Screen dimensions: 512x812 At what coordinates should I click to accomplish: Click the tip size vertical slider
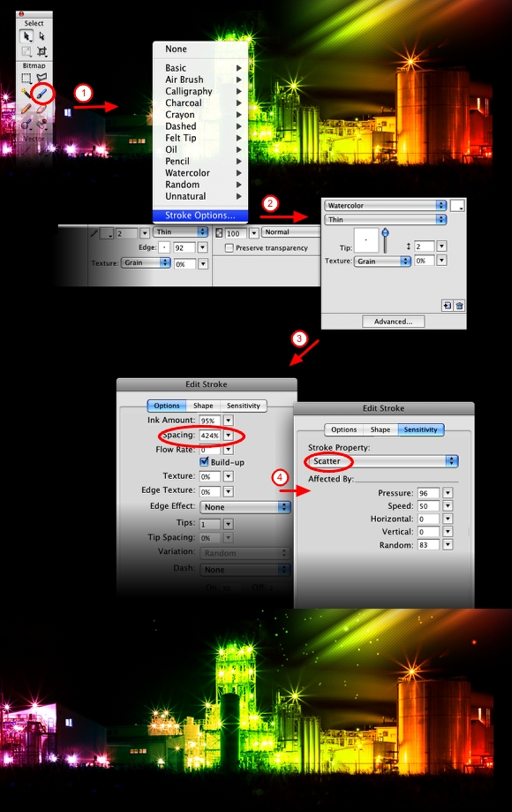(385, 241)
